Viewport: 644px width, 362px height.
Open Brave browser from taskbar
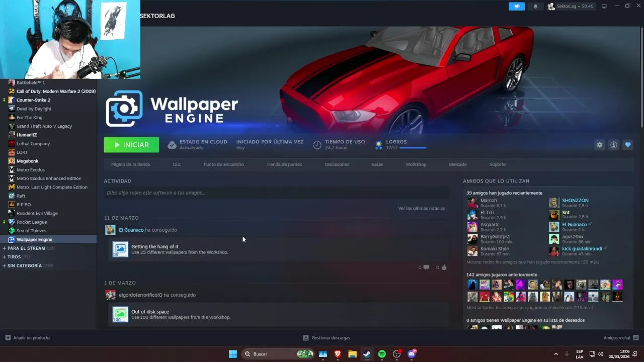(338, 354)
